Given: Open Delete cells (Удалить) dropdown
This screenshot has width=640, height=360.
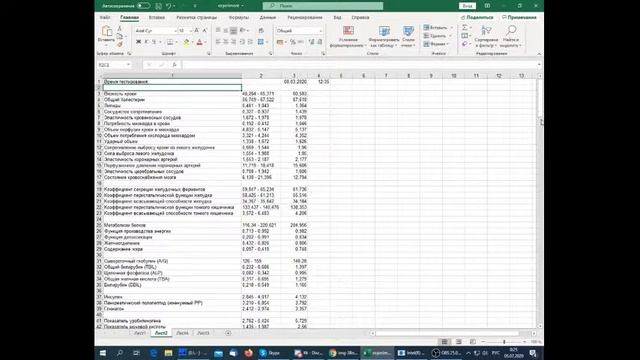Looking at the screenshot, I should [437, 36].
